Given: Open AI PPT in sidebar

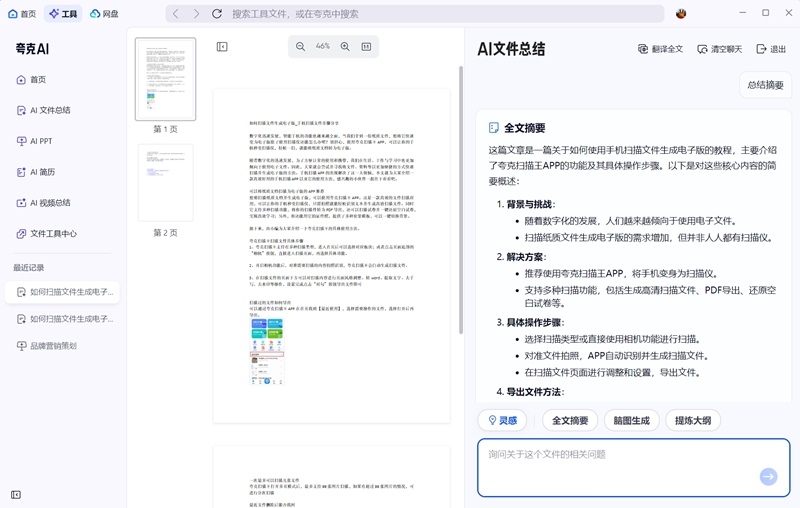Looking at the screenshot, I should tap(35, 141).
